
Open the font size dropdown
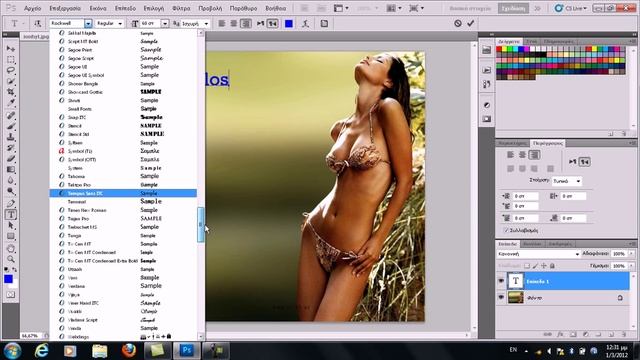coord(165,24)
